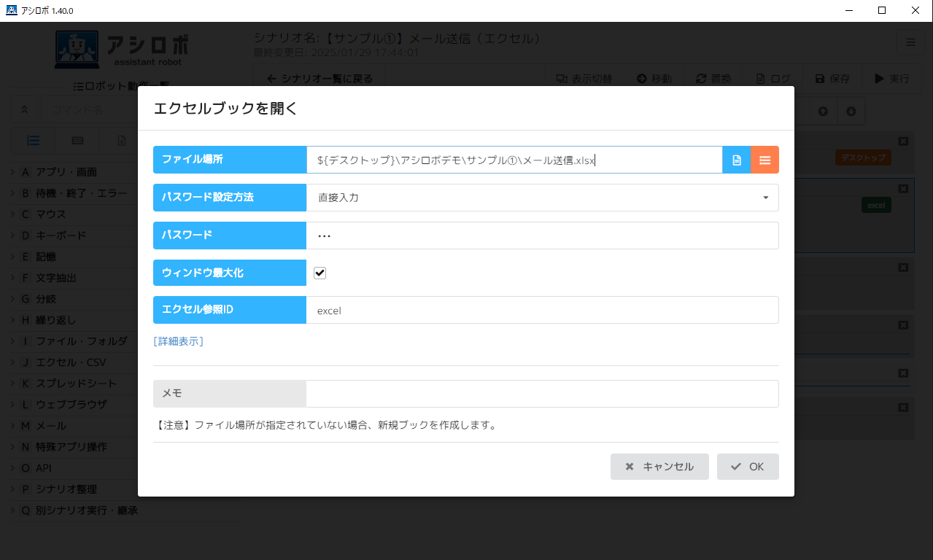This screenshot has width=933, height=560.
Task: Click the 表示切替 toolbar button
Action: tap(584, 79)
